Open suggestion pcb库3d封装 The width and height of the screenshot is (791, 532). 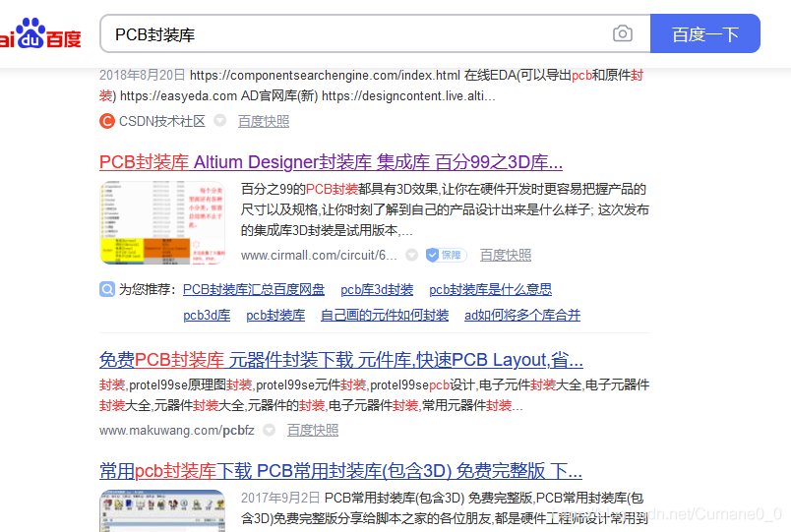click(x=377, y=289)
